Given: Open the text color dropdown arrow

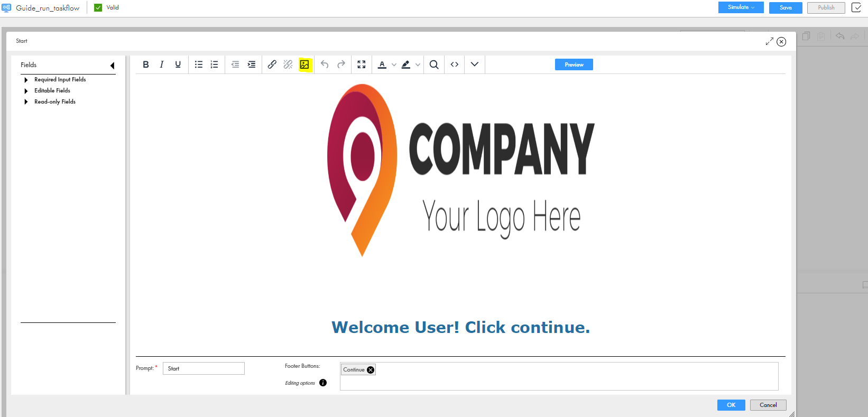Looking at the screenshot, I should click(x=394, y=64).
